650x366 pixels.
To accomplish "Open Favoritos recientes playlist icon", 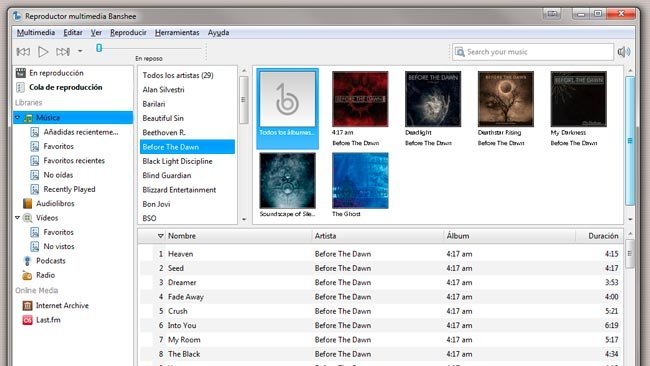I will 35,161.
